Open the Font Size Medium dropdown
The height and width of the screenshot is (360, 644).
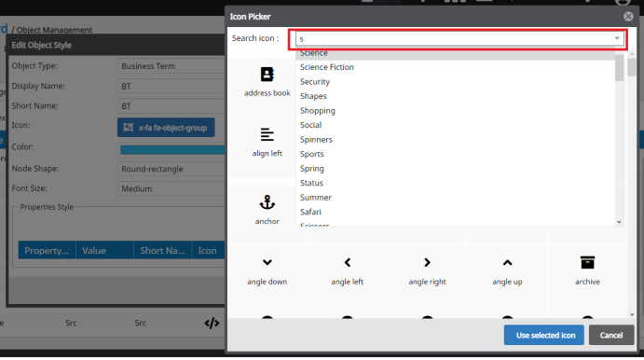click(x=171, y=188)
